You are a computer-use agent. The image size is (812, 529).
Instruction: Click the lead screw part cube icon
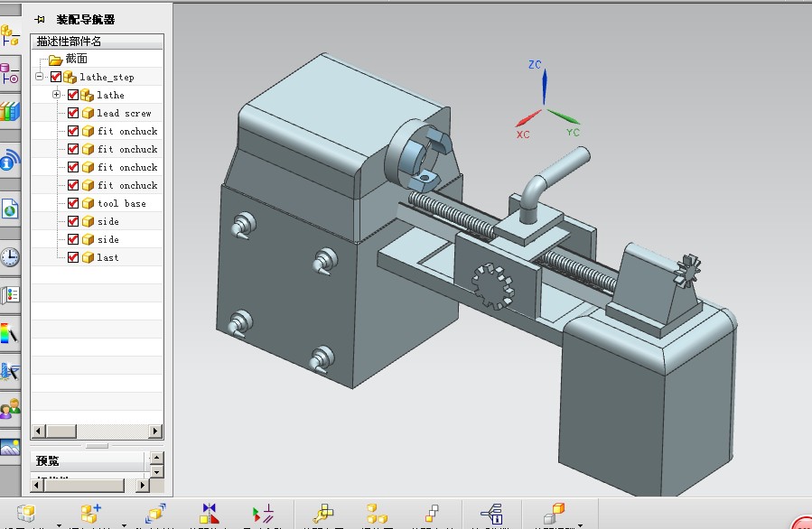tap(88, 114)
